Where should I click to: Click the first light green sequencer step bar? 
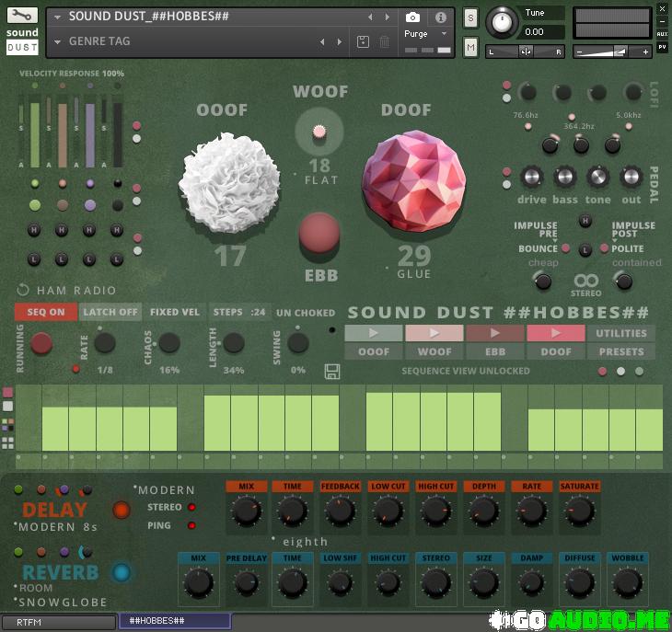click(55, 429)
